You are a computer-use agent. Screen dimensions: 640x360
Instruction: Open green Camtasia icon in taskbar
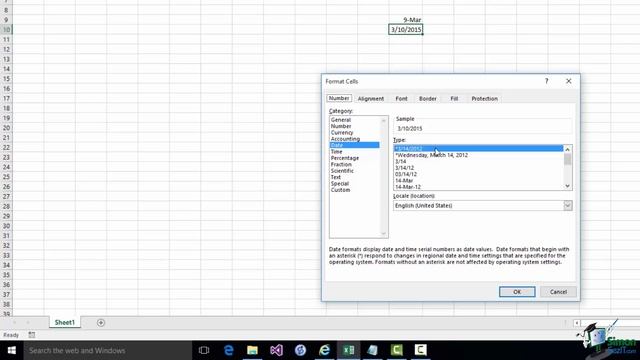[396, 350]
